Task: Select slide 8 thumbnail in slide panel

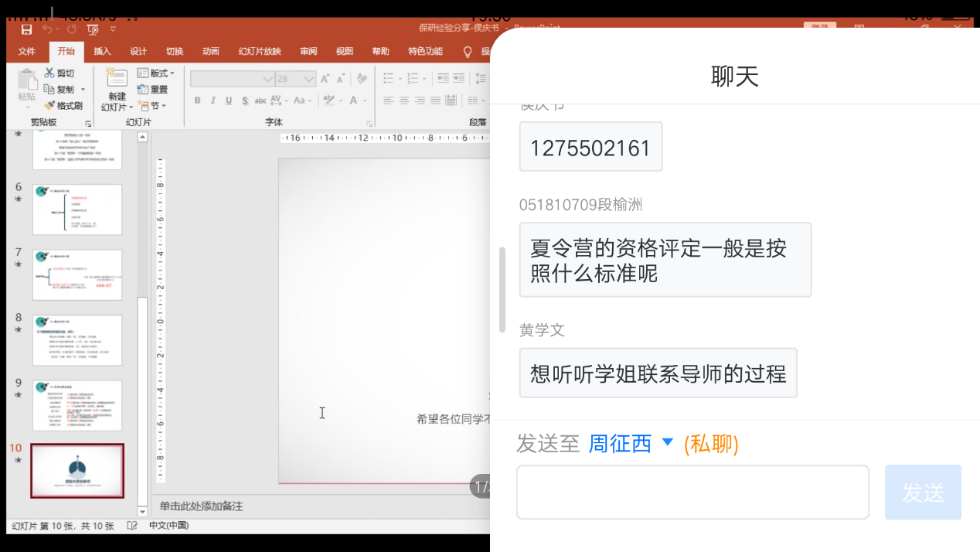Action: pyautogui.click(x=77, y=340)
